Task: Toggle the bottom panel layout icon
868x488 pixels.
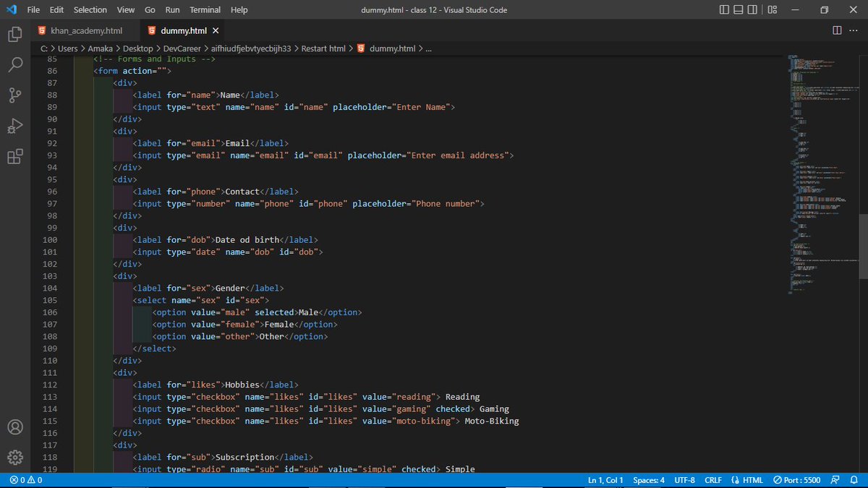Action: tap(740, 9)
